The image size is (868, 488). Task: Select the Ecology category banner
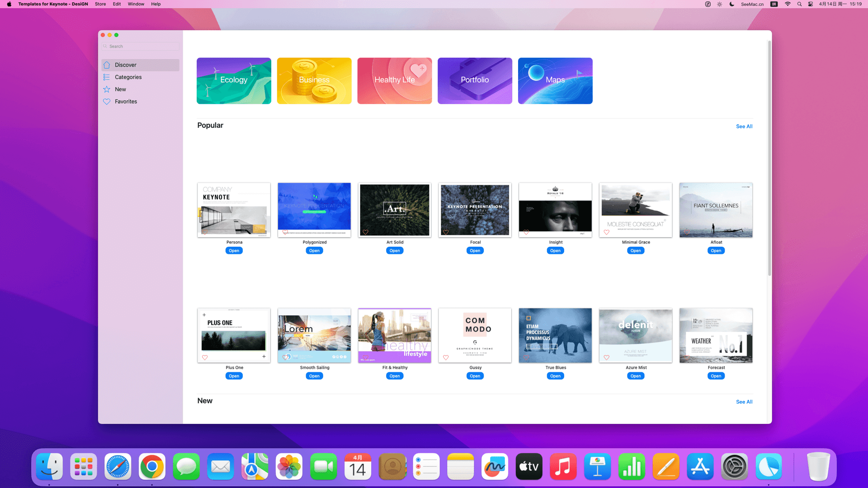234,81
